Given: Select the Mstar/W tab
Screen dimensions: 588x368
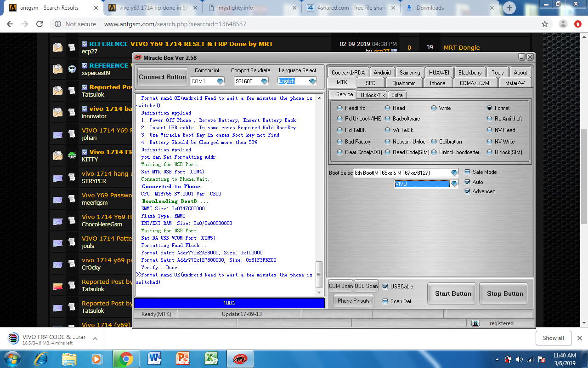Looking at the screenshot, I should [x=515, y=83].
